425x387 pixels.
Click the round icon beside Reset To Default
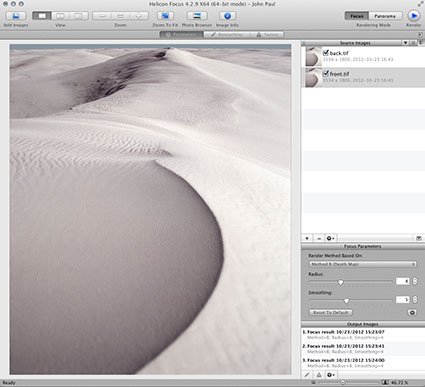(412, 313)
